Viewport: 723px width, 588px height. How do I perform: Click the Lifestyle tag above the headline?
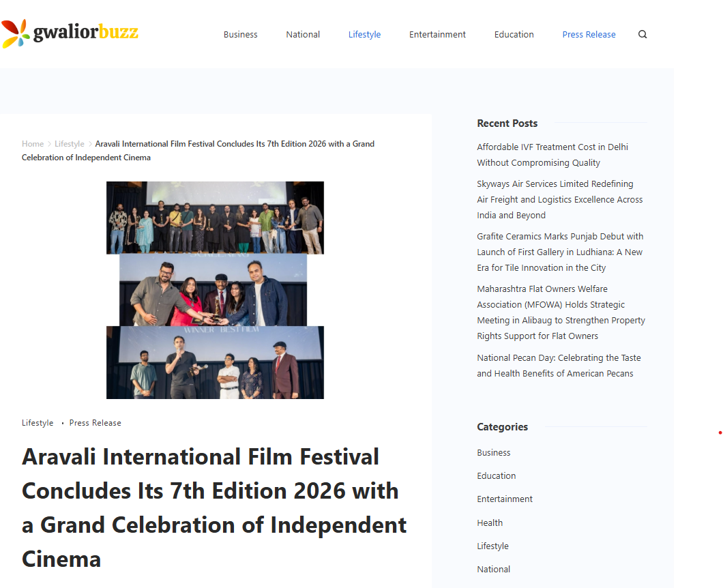pos(38,423)
